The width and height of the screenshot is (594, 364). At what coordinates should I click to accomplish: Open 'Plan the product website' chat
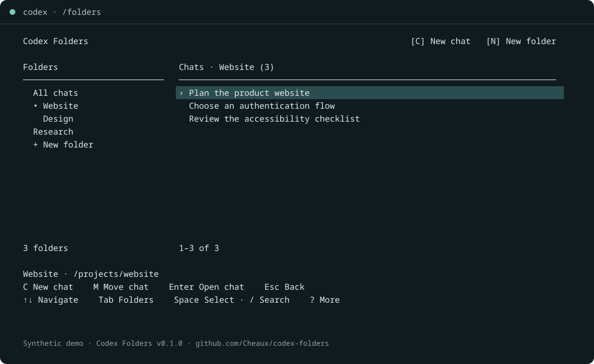(370, 93)
